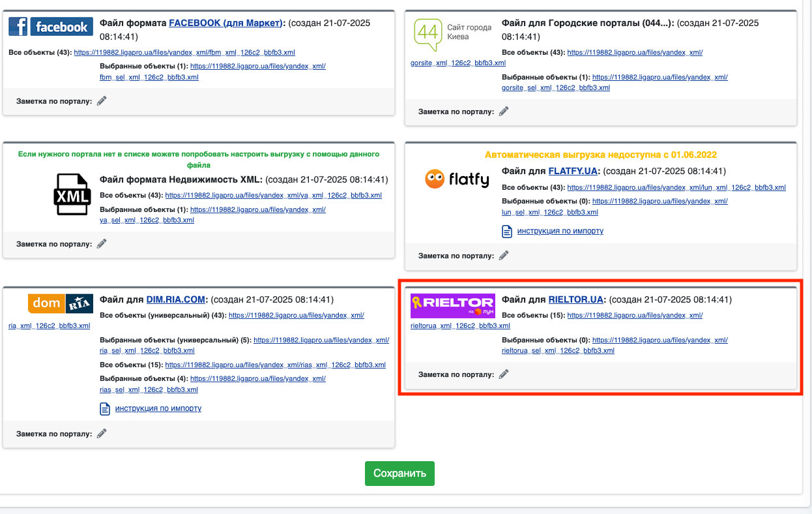812x514 pixels.
Task: Click the DIM.RIA document instruction icon
Action: click(105, 408)
